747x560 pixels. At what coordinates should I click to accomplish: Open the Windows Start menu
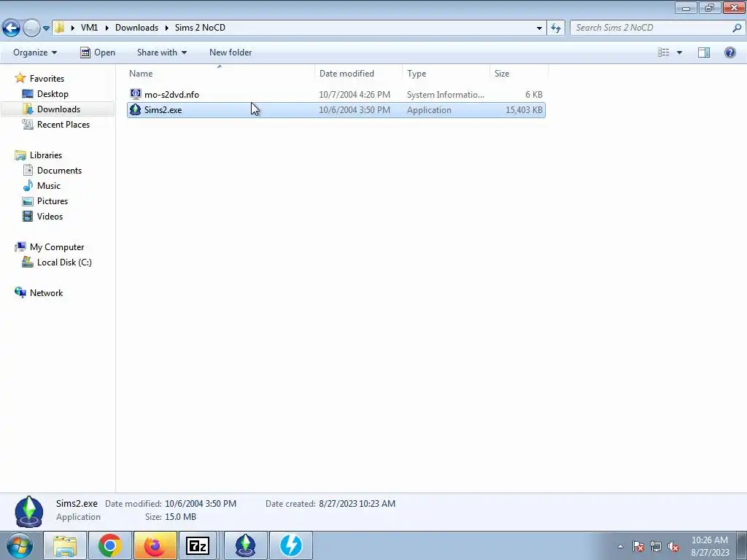coord(19,545)
